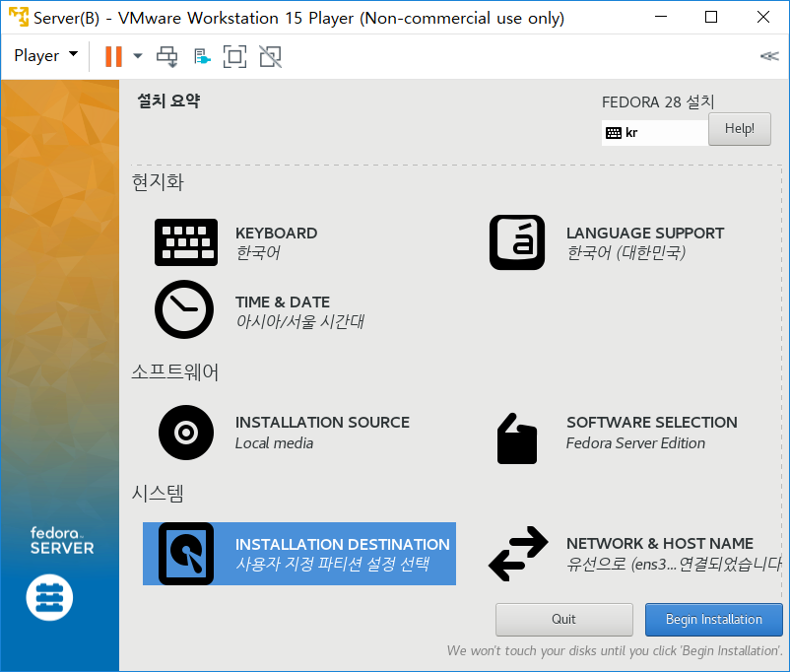Screen dimensions: 790x672
Task: Click the removable devices toolbar icon
Action: point(202,56)
